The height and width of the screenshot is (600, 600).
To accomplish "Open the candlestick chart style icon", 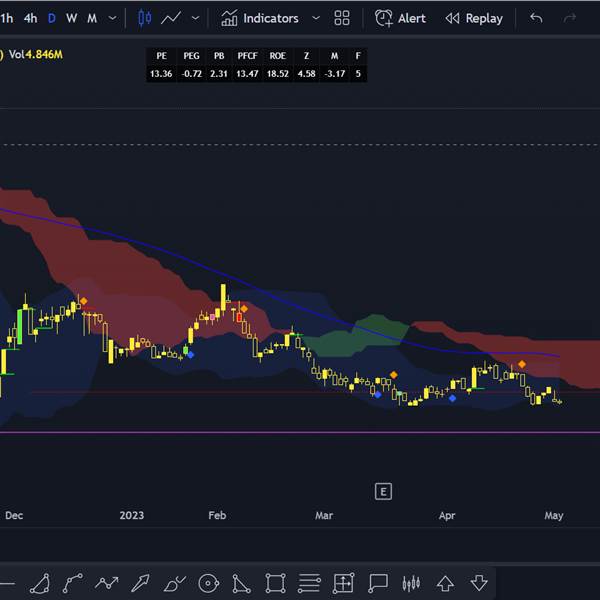I will (x=145, y=18).
